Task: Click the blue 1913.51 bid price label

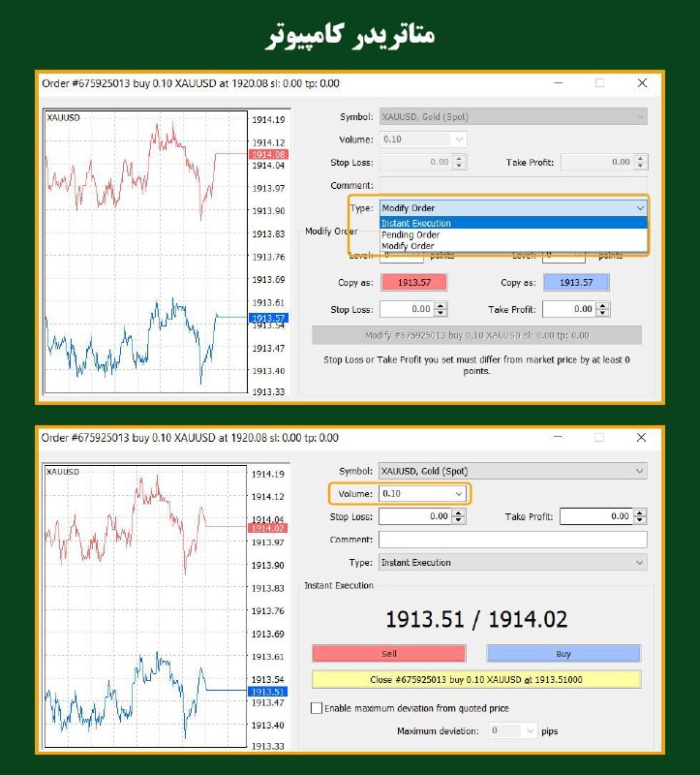Action: click(x=268, y=692)
